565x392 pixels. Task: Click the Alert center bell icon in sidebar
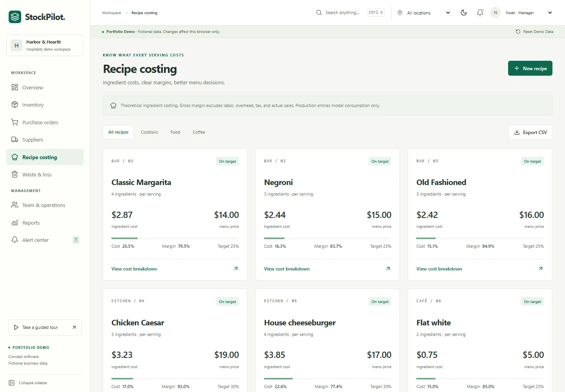click(x=15, y=240)
